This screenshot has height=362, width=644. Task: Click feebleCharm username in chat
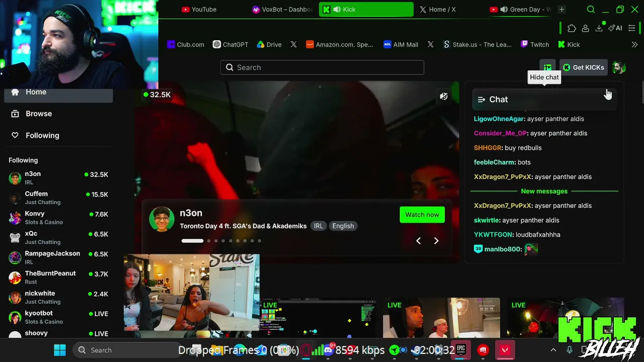coord(495,162)
